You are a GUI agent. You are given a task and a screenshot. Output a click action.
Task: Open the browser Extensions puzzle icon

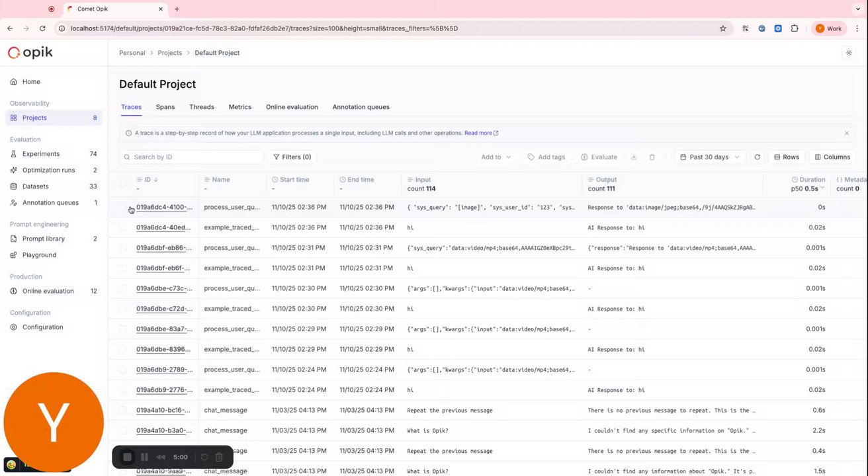click(795, 28)
